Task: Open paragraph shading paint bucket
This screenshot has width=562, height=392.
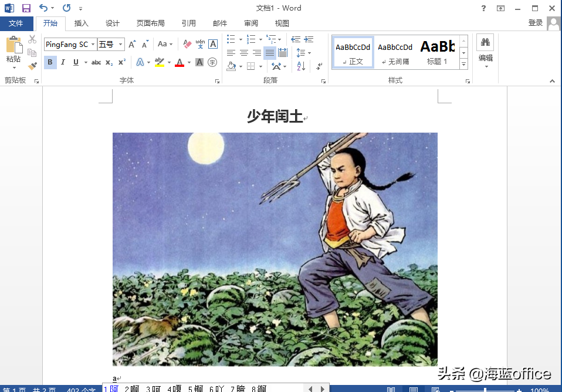Action: click(231, 66)
